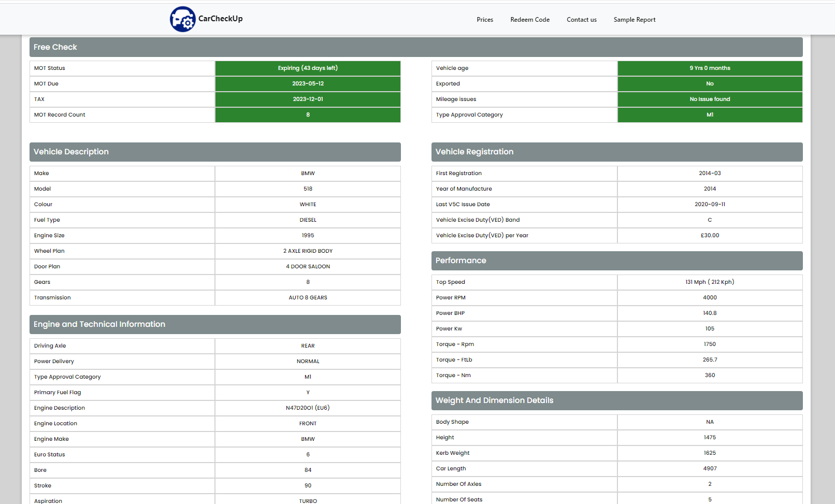Screen dimensions: 835x504
Task: Click the Power BHP value 140.8
Action: [x=710, y=313]
